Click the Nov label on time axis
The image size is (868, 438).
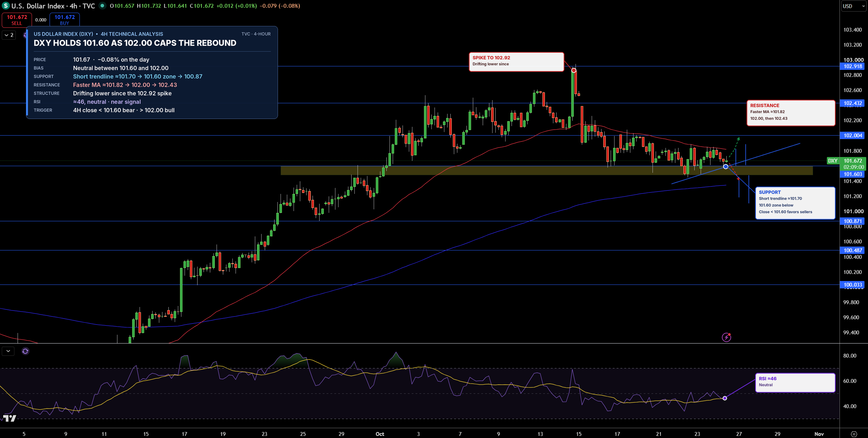819,434
